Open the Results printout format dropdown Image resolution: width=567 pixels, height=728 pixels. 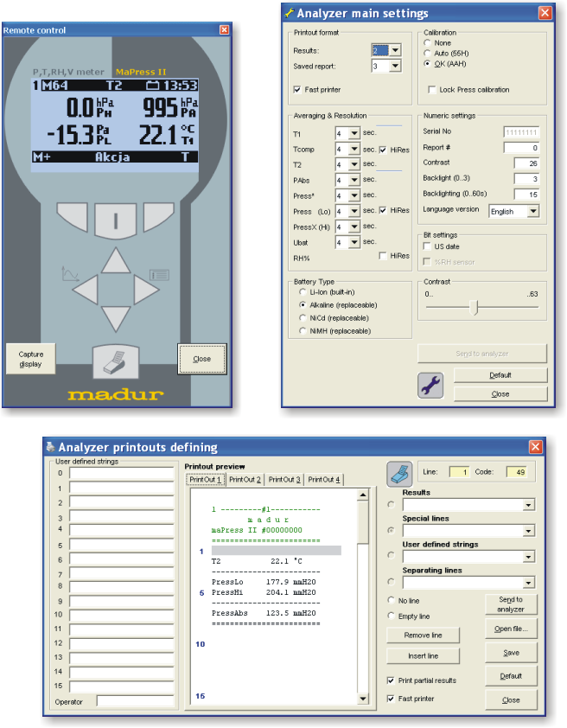[x=395, y=50]
